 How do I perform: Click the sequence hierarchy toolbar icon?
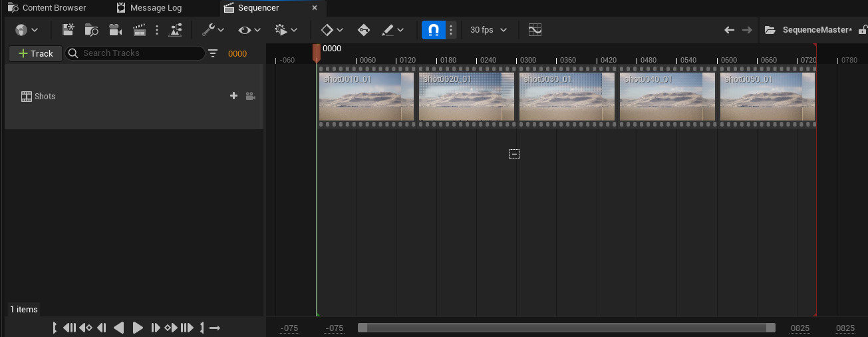[x=176, y=30]
